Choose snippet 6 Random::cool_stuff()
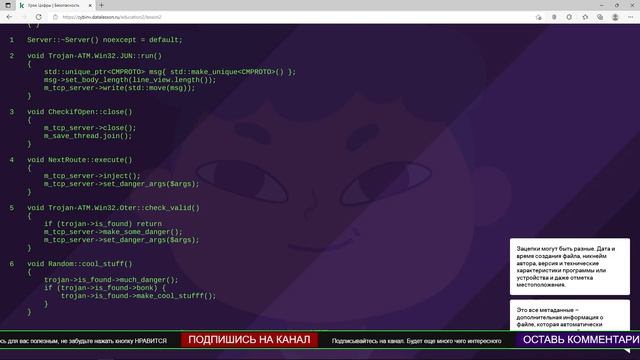Viewport: 640px width, 360px height. 80,264
